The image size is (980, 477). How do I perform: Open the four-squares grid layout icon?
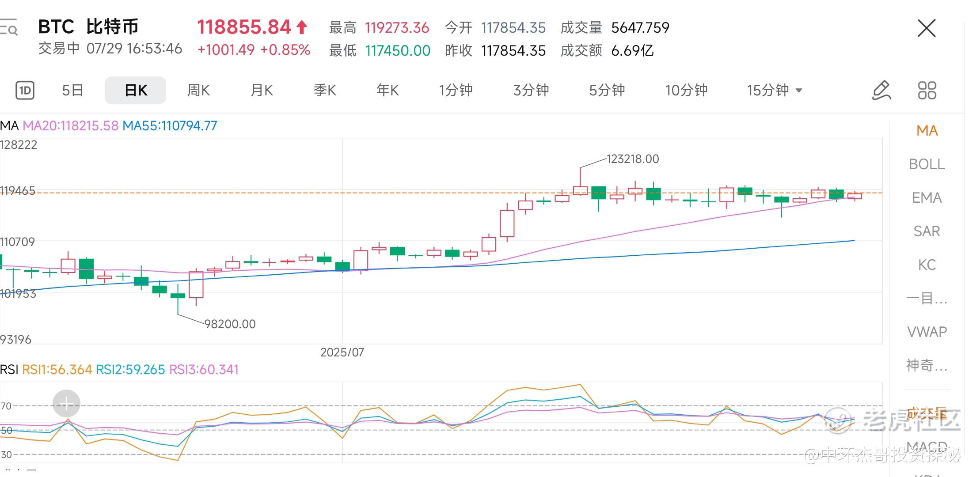click(927, 91)
